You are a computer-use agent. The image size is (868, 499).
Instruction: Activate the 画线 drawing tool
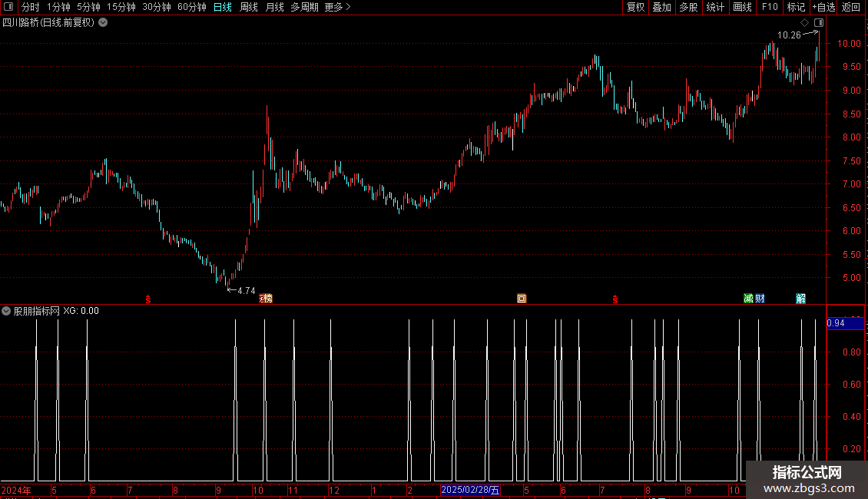(742, 7)
